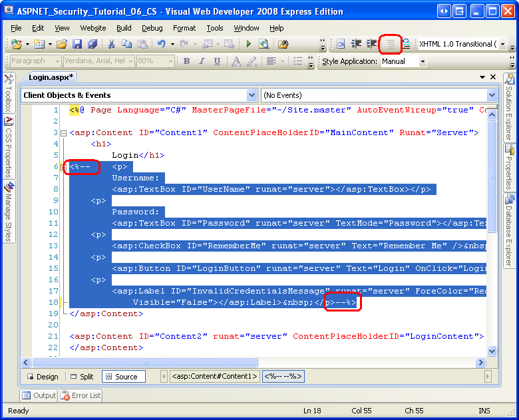The width and height of the screenshot is (519, 420).
Task: Open the Toolbox side panel
Action: click(9, 93)
